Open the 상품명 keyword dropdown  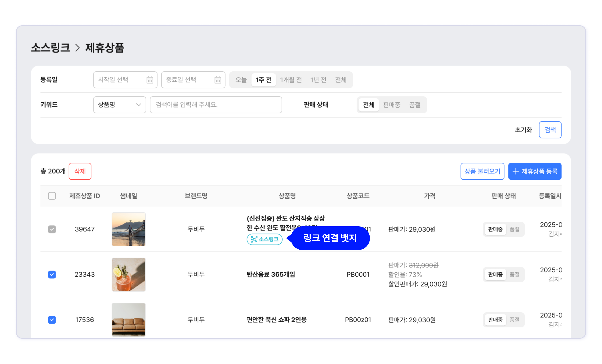[x=119, y=105]
